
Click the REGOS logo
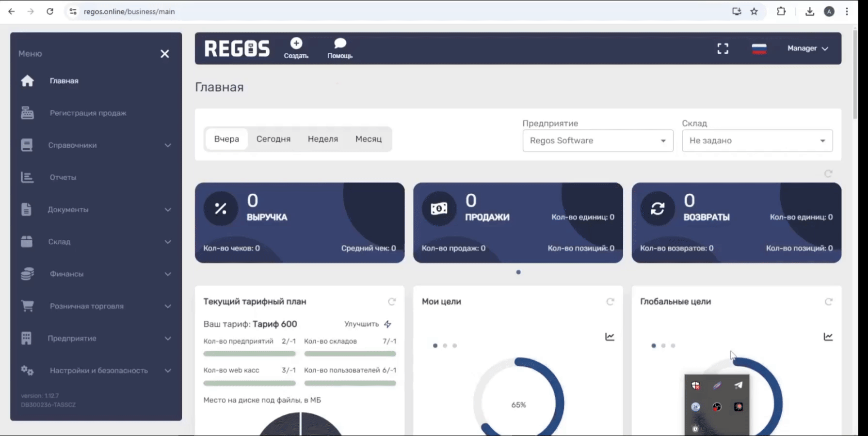237,48
